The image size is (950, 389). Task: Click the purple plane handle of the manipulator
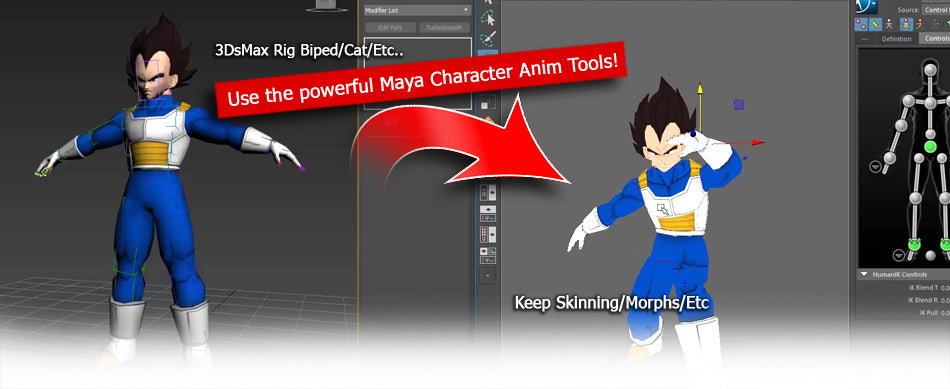pyautogui.click(x=739, y=104)
